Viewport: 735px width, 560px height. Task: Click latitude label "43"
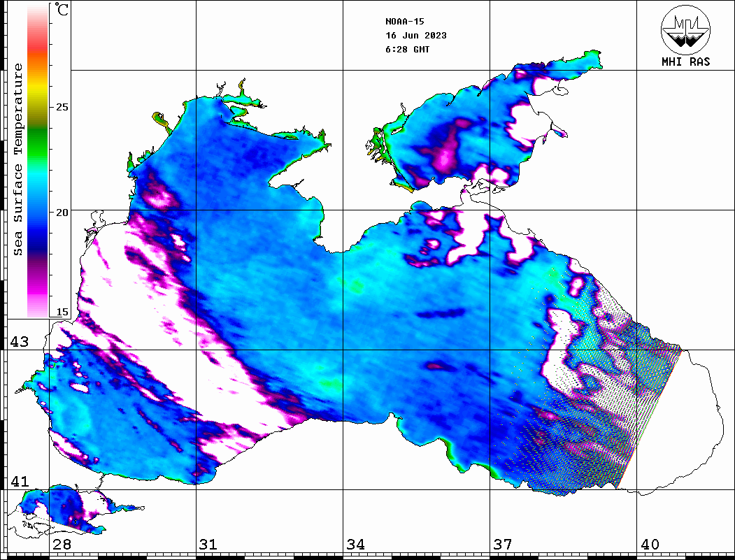coord(20,342)
